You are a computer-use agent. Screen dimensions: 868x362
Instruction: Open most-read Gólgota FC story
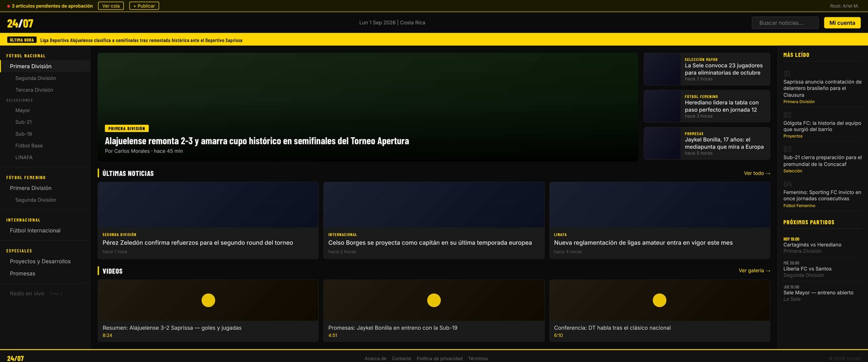(822, 126)
